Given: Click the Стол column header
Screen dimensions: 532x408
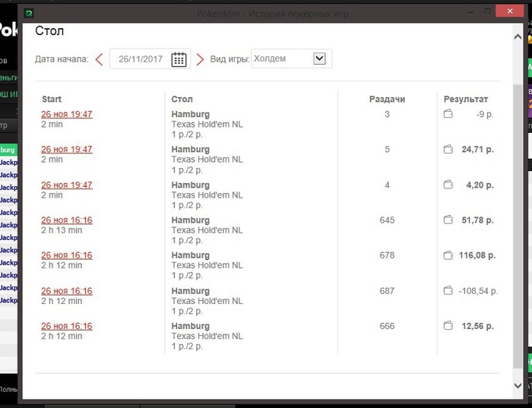Looking at the screenshot, I should (x=182, y=99).
